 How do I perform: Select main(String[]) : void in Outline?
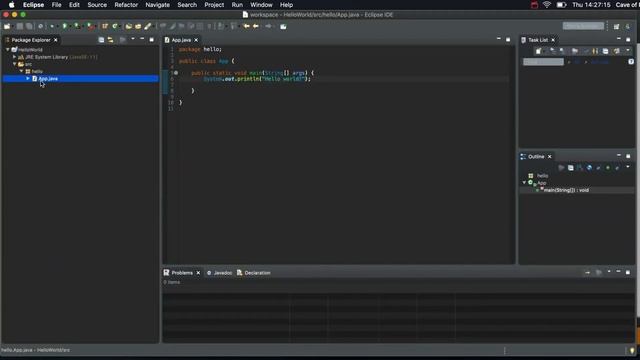point(566,190)
